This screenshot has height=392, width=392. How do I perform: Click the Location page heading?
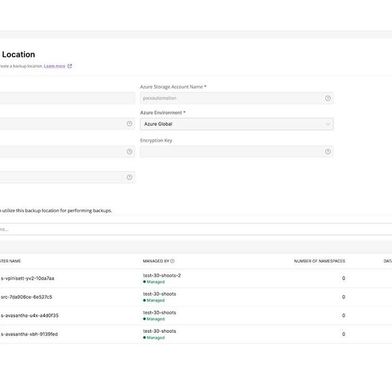point(18,55)
